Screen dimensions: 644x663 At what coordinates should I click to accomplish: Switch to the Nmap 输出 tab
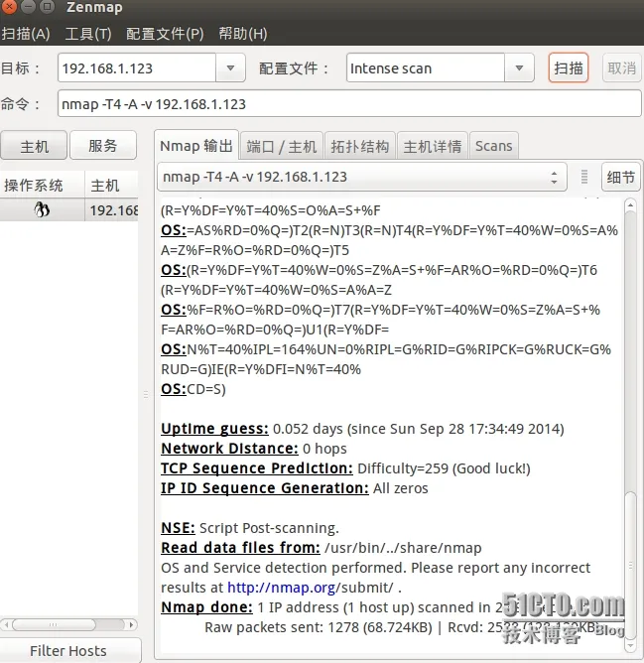point(196,146)
